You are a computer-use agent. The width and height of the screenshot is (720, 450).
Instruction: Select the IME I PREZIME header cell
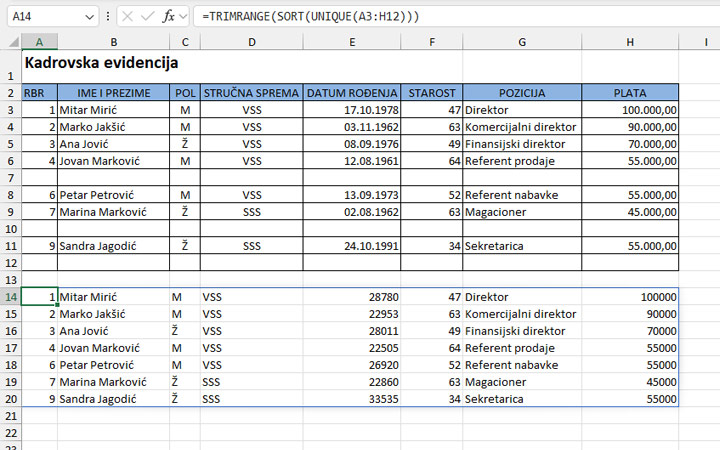[113, 93]
